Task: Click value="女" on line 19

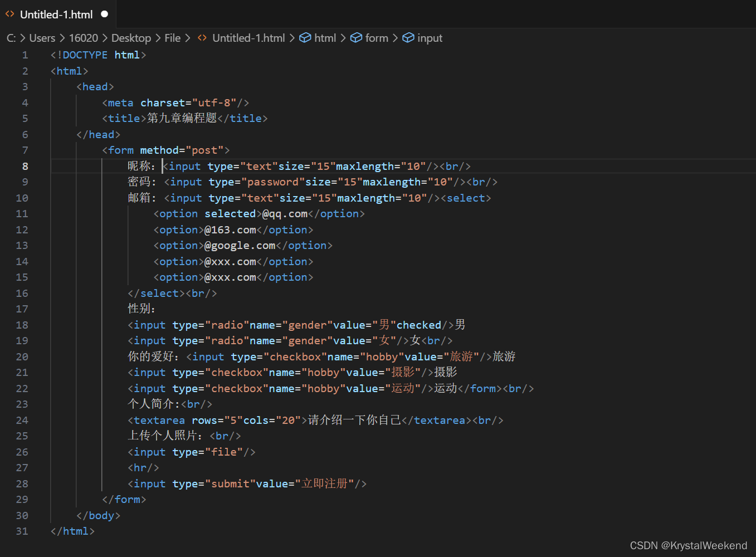Action: 364,341
